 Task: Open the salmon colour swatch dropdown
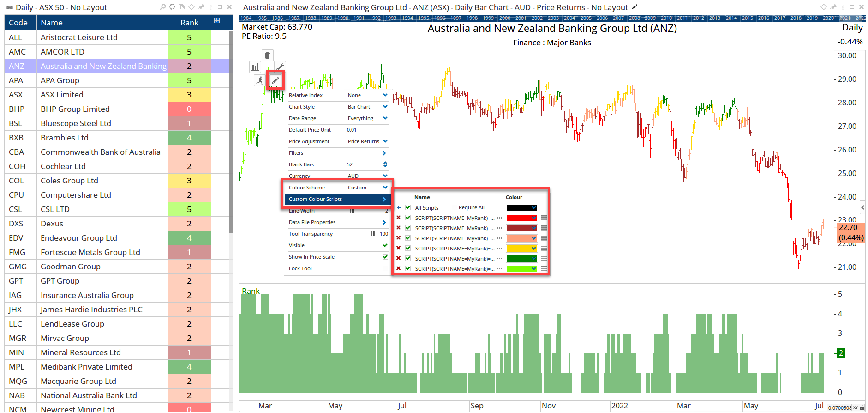(x=521, y=238)
